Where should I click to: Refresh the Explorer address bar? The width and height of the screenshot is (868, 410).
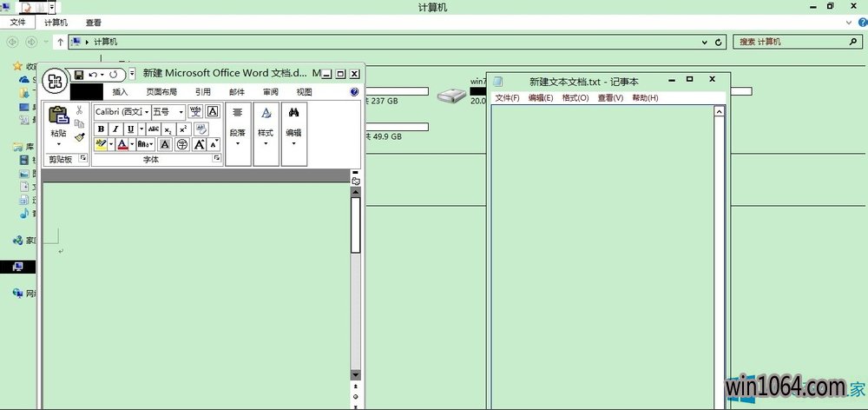[719, 42]
